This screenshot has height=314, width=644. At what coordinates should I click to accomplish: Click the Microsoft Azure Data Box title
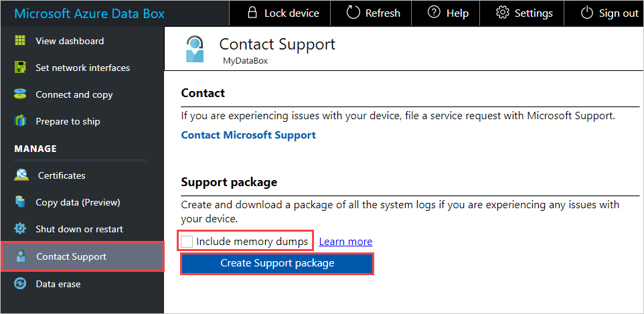tap(90, 13)
